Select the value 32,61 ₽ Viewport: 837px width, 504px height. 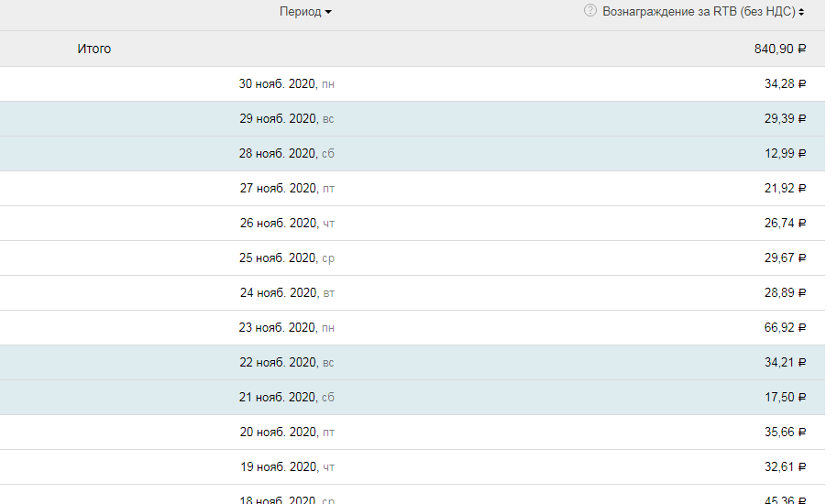click(x=785, y=466)
